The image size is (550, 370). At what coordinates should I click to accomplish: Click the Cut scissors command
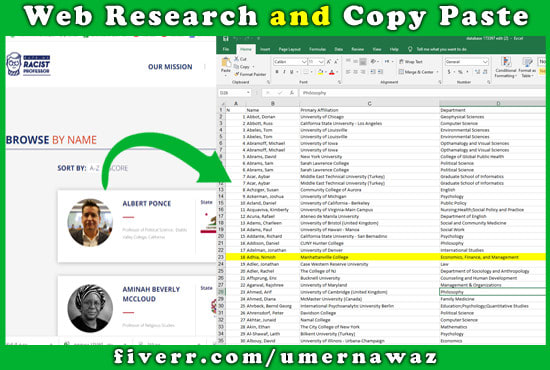241,59
